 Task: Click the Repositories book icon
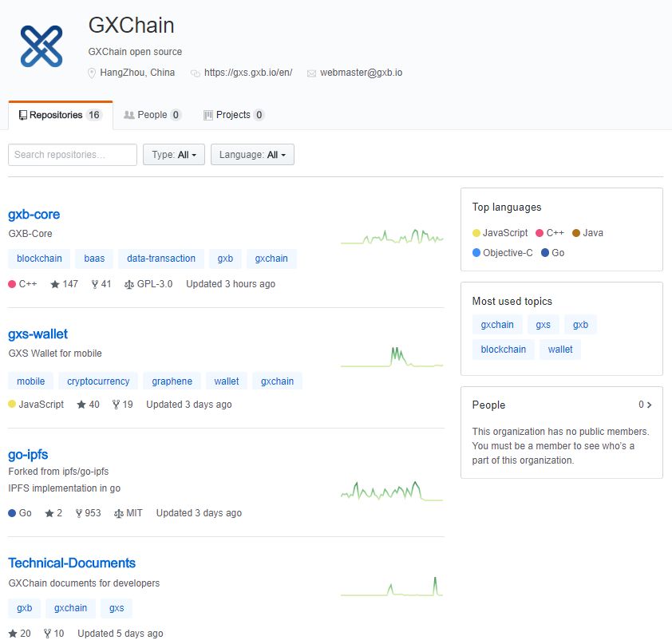tap(22, 115)
